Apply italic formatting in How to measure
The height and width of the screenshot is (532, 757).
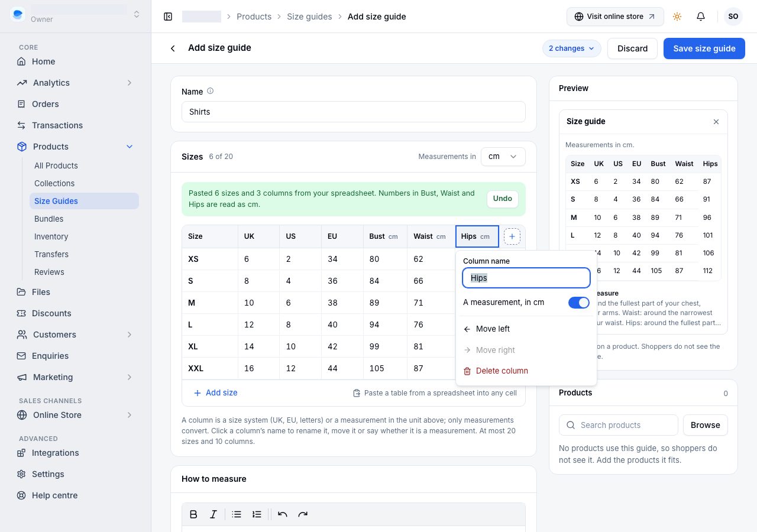tap(213, 514)
